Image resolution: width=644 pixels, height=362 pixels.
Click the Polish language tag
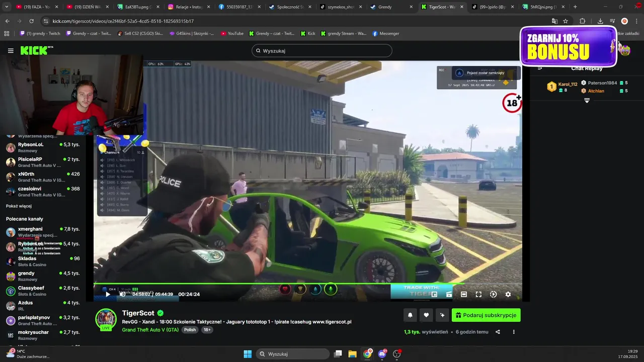click(190, 330)
